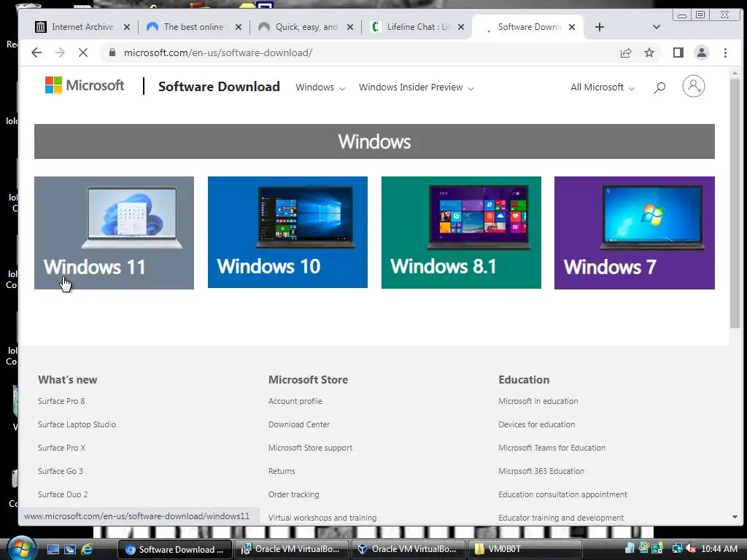Viewport: 747px width, 560px height.
Task: Open the Surface Go 3 link
Action: tap(61, 472)
